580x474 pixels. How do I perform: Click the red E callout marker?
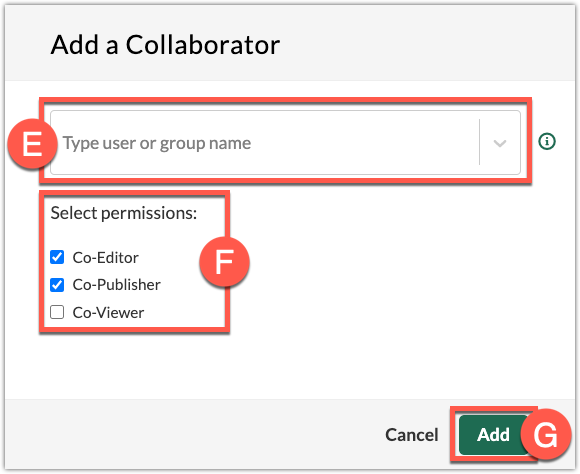[32, 144]
